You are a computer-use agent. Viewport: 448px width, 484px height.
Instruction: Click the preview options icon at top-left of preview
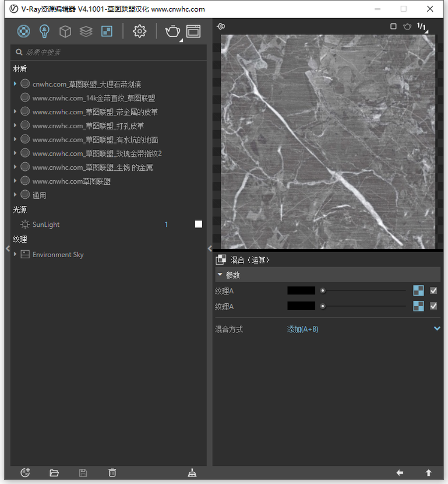pyautogui.click(x=221, y=26)
